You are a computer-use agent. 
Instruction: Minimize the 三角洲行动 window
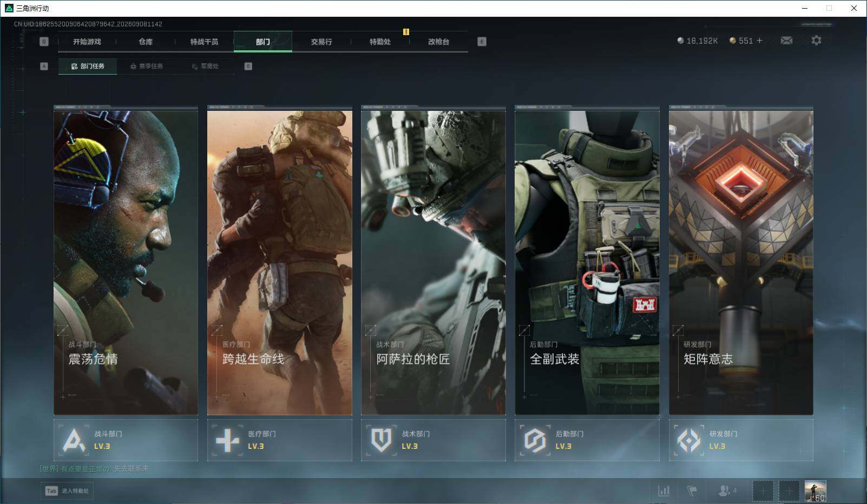click(x=805, y=8)
